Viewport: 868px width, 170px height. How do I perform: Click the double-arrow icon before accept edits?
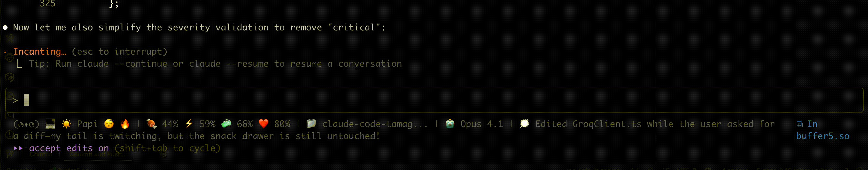tap(18, 148)
